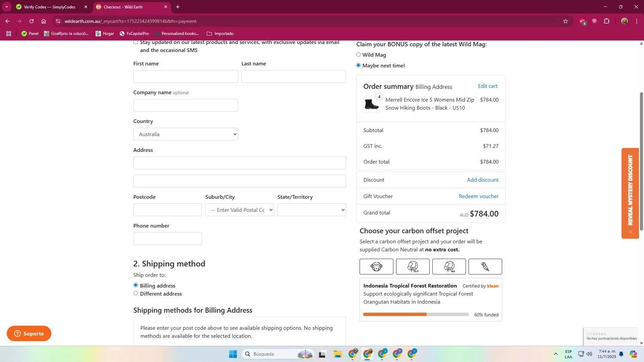
Task: Open the Hogar bookmark
Action: (105, 33)
